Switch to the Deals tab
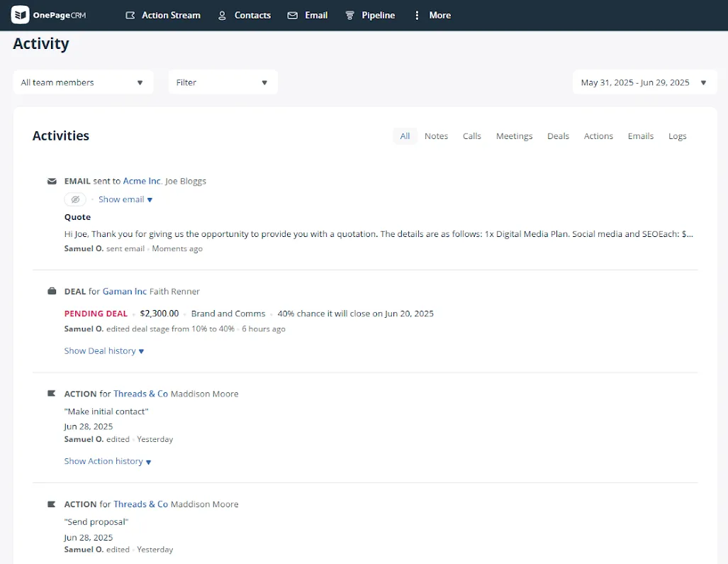Viewport: 728px width, 564px height. 558,136
